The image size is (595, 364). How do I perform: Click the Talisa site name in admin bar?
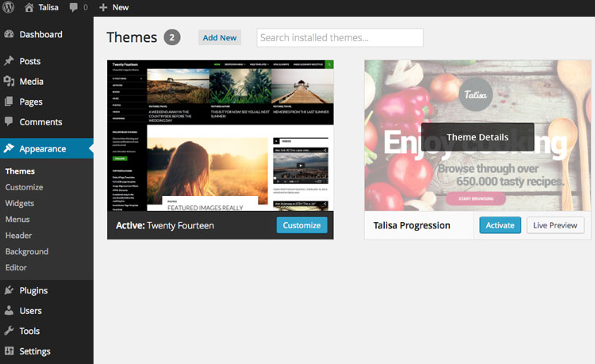[x=48, y=7]
